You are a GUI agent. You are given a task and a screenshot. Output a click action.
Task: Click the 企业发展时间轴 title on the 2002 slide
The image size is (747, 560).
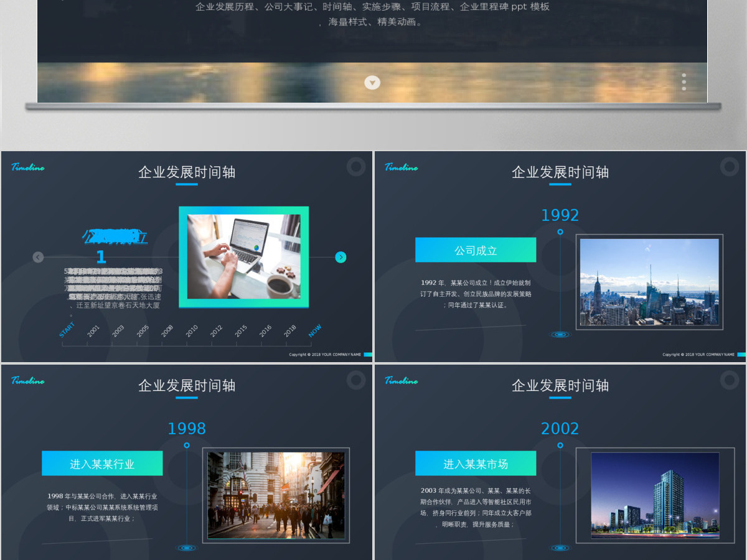coord(560,386)
